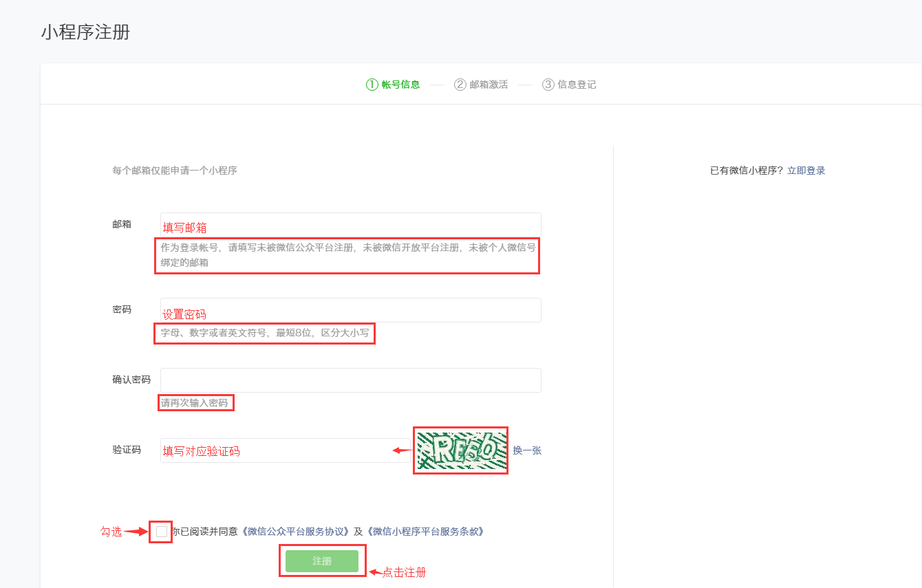Viewport: 922px width, 588px height.
Task: Open 《微信公众平台服务协议》 link
Action: tap(297, 532)
